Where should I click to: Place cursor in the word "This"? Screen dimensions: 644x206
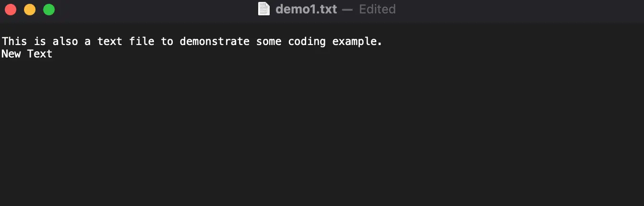click(14, 41)
